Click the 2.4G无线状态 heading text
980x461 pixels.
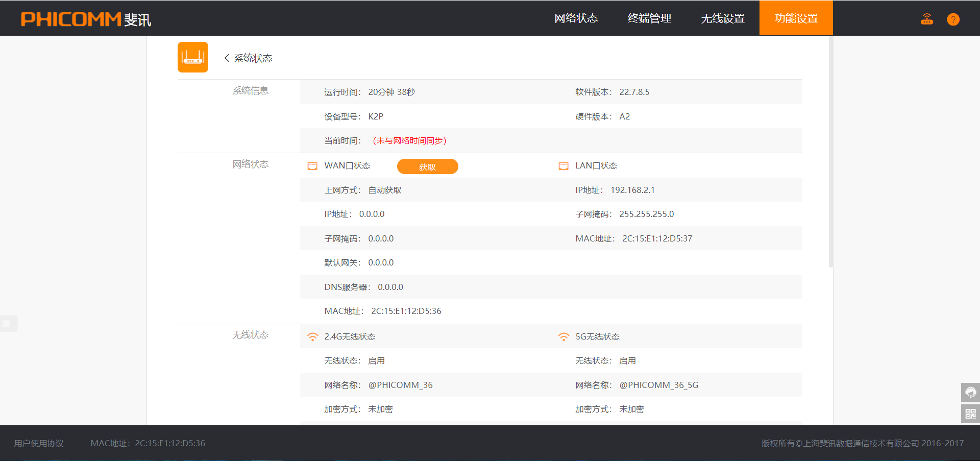coord(350,336)
